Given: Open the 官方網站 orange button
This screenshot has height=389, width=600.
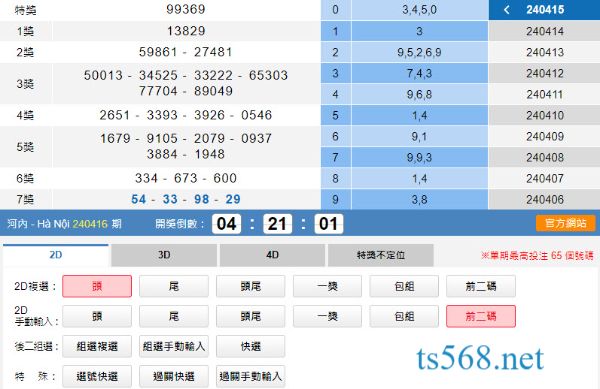Looking at the screenshot, I should [x=566, y=223].
